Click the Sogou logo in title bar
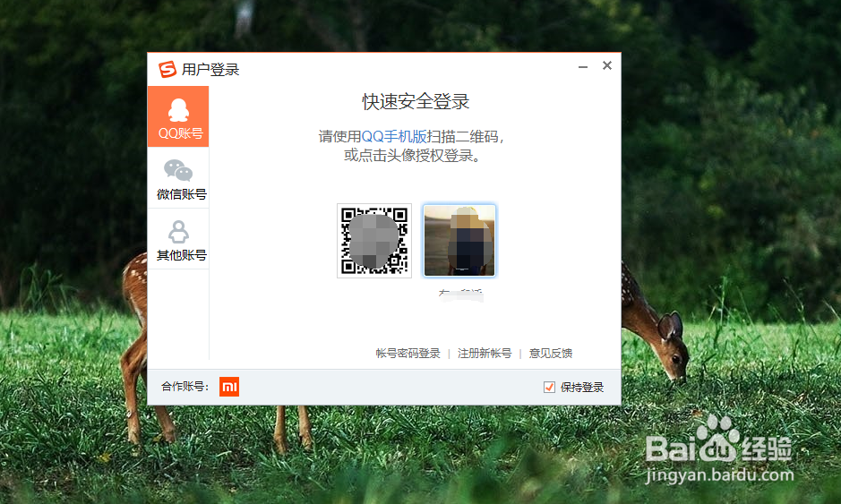841x504 pixels. coord(167,69)
